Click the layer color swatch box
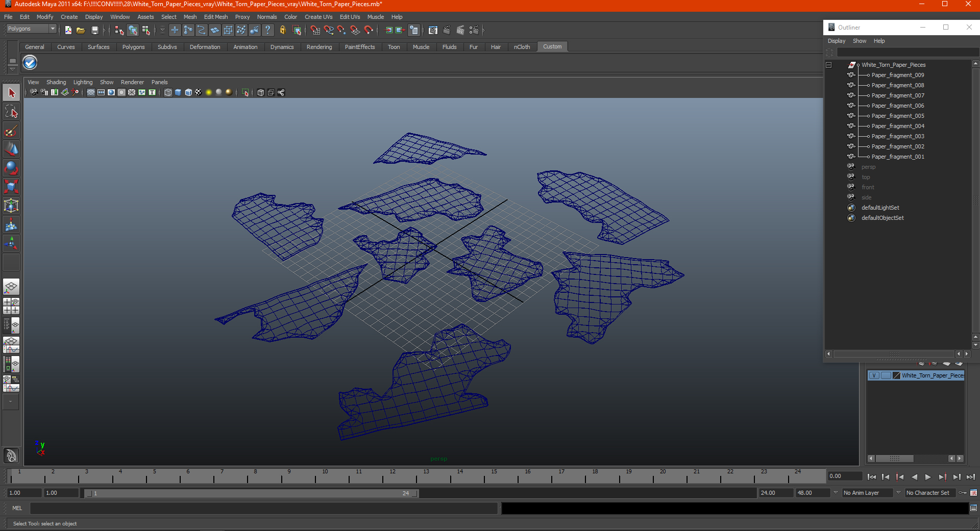980x531 pixels. pyautogui.click(x=897, y=375)
